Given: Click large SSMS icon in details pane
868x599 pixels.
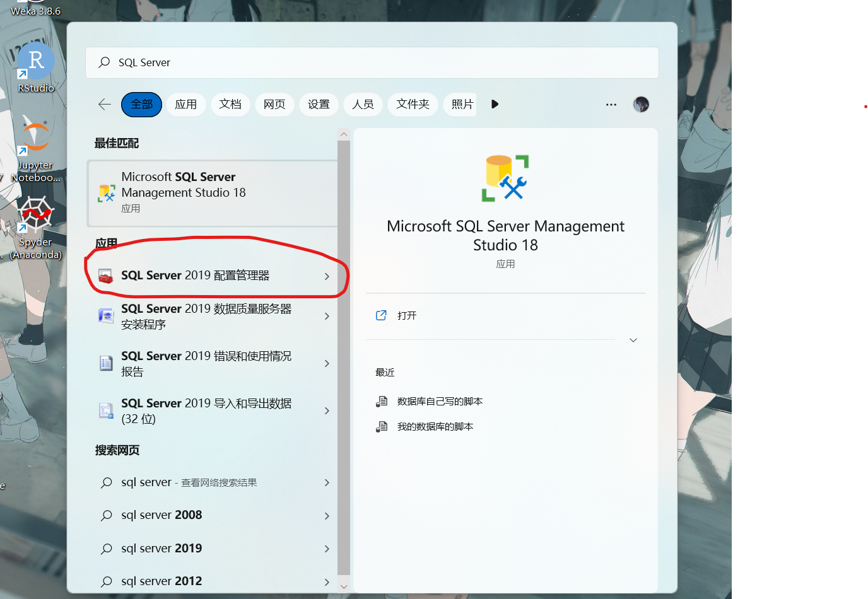Looking at the screenshot, I should tap(505, 178).
